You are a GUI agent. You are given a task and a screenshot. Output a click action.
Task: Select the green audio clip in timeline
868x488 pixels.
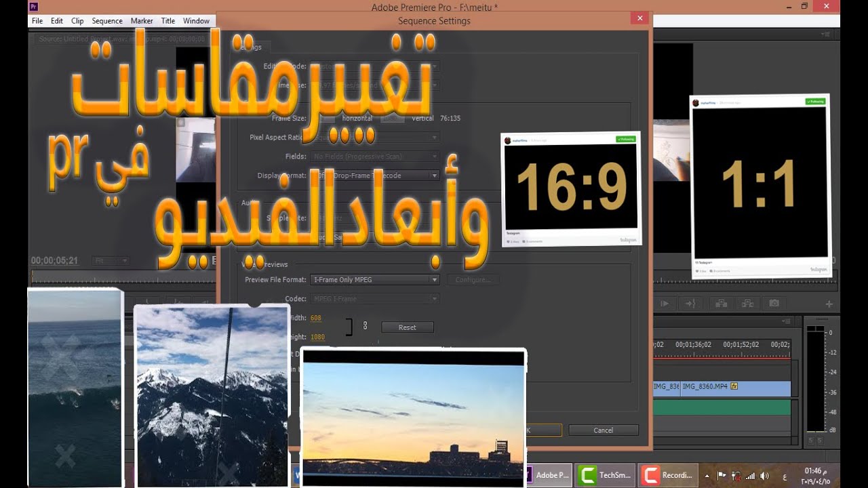tap(722, 407)
